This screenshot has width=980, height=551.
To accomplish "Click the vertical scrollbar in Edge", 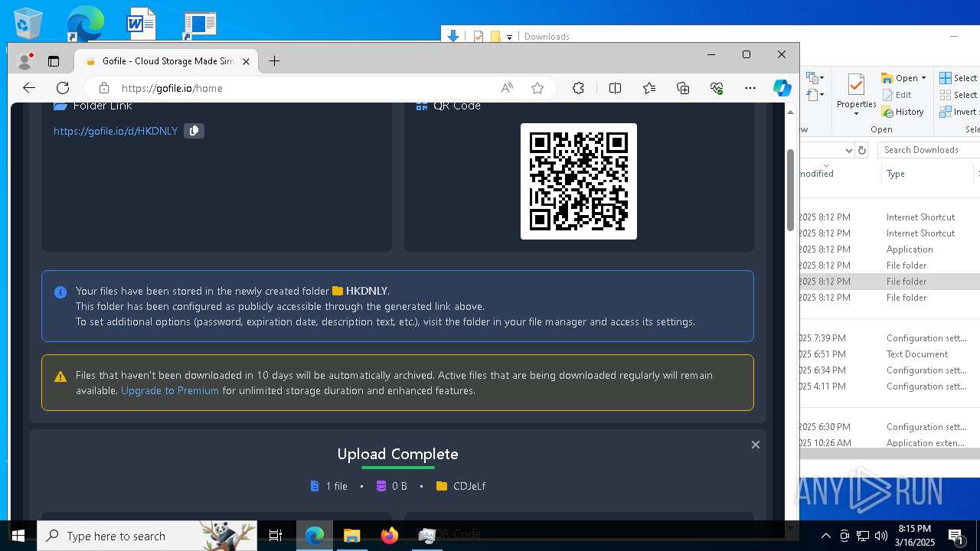I will coord(790,189).
